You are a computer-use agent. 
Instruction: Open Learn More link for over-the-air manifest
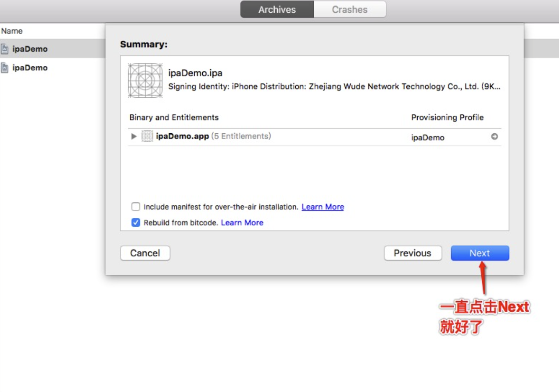tap(323, 207)
